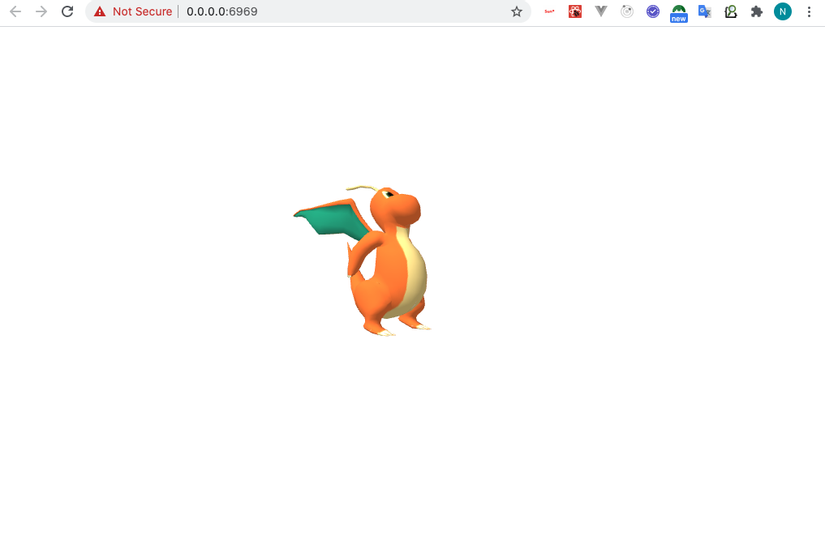Viewport: 825px width, 538px height.
Task: Open Chrome's three-dot menu
Action: click(x=809, y=12)
